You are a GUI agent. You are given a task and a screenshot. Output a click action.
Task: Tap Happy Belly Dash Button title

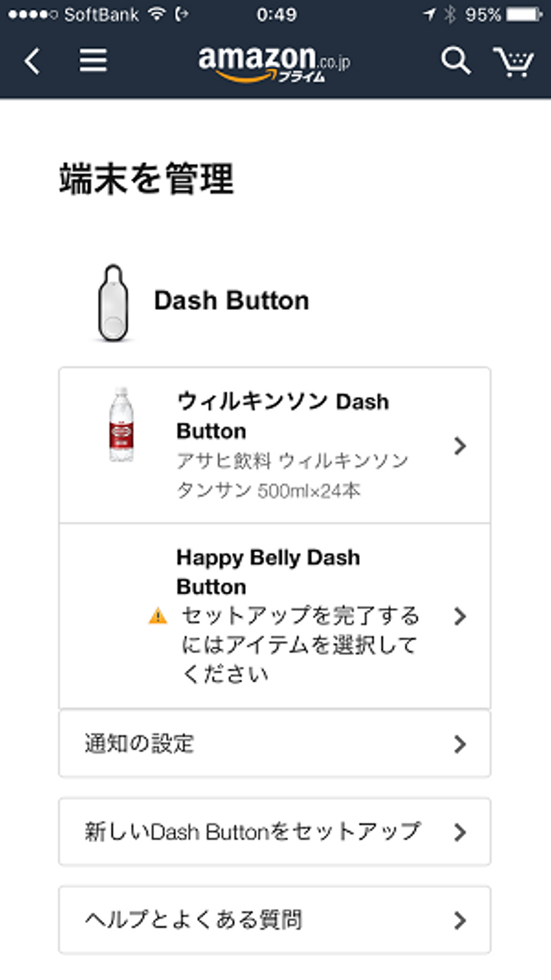coord(268,572)
